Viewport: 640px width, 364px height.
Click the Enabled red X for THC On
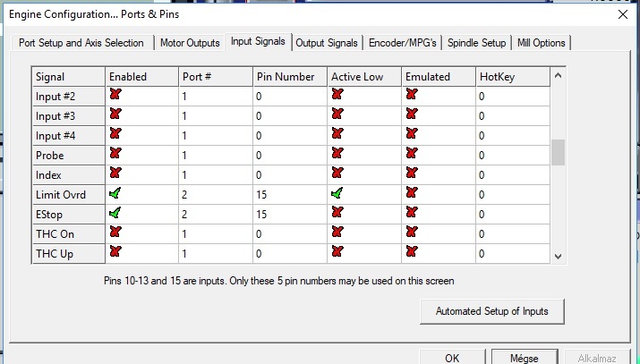pyautogui.click(x=115, y=233)
